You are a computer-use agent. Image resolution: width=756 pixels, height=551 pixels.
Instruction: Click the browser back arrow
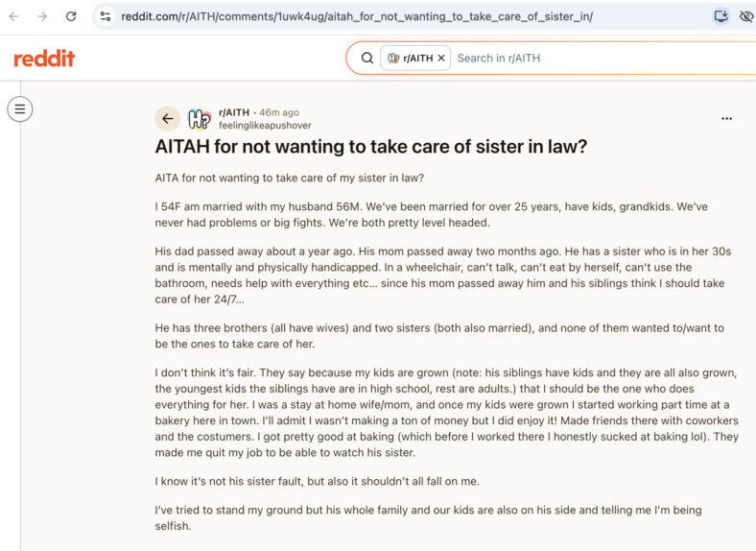pyautogui.click(x=14, y=16)
